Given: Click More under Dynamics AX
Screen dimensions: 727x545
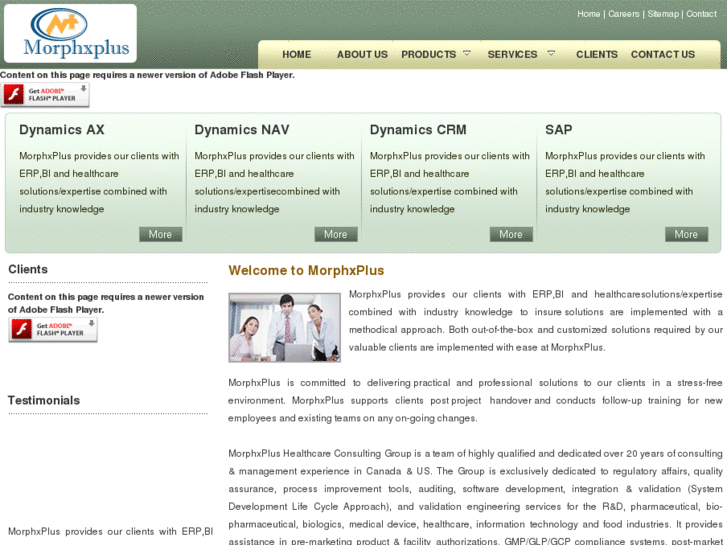Looking at the screenshot, I should pos(160,234).
